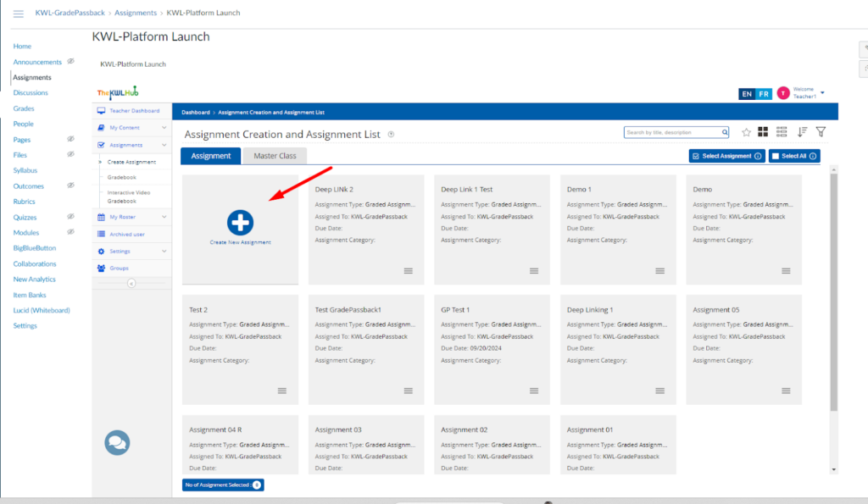The image size is (868, 504).
Task: Open the Deep LINk 2 card menu
Action: (408, 270)
